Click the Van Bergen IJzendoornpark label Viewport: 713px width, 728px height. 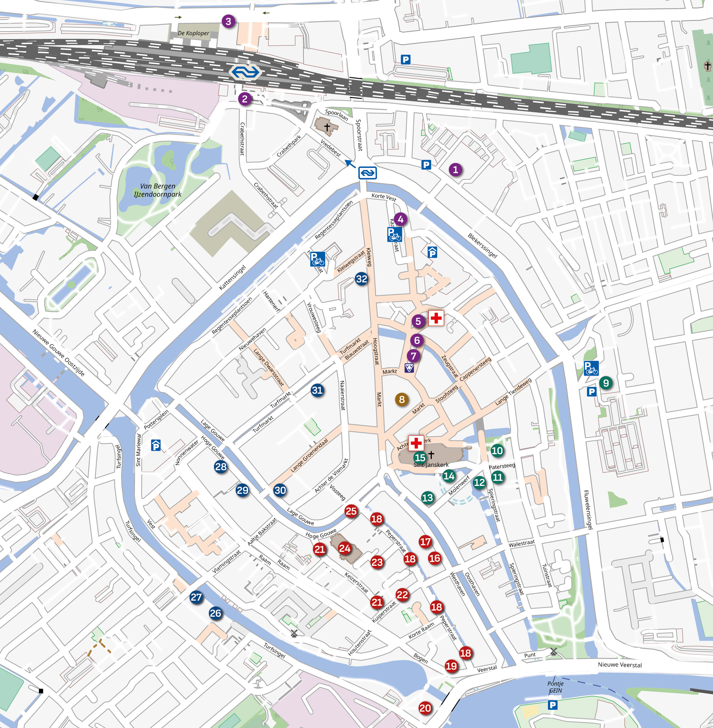tap(158, 190)
